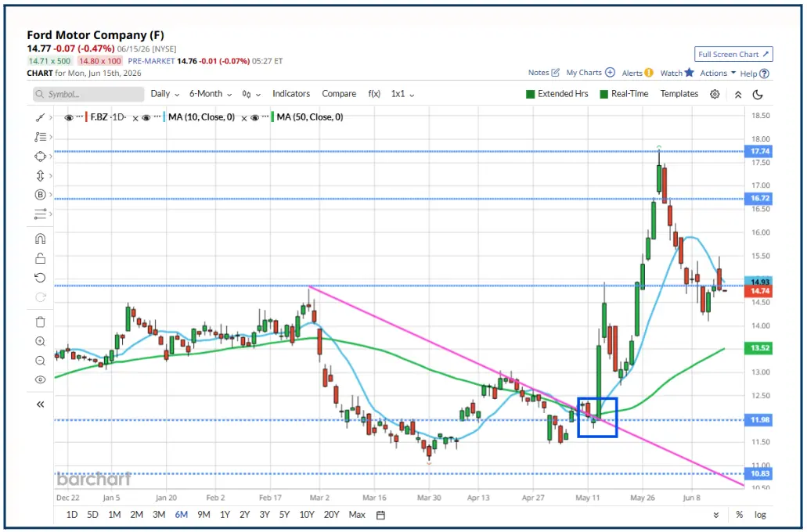Expand the Actions dropdown
807x532 pixels.
click(718, 73)
